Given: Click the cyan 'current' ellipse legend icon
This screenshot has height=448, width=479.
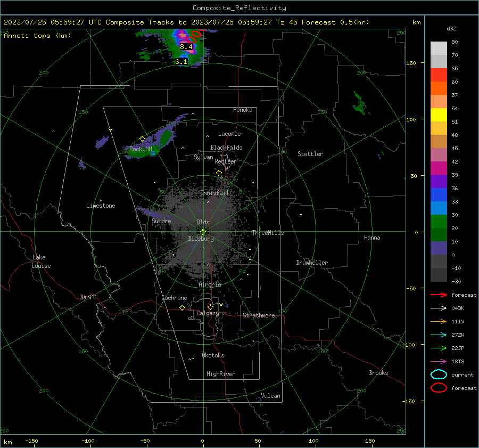Looking at the screenshot, I should pyautogui.click(x=439, y=374).
